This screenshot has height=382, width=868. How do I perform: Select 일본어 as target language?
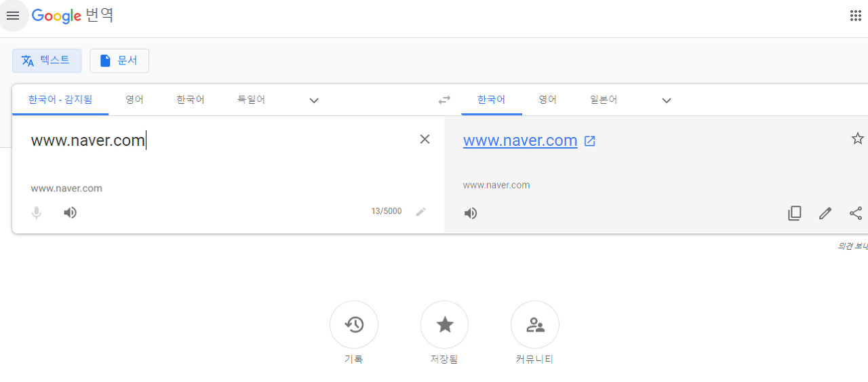coord(604,100)
